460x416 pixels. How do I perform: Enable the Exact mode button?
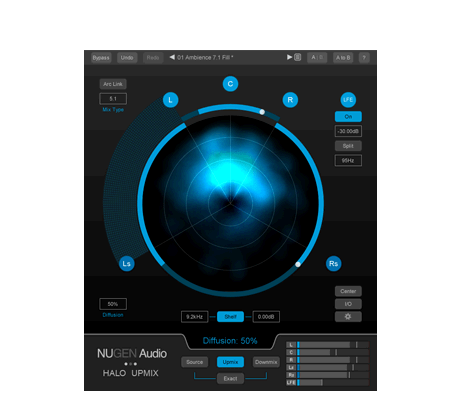pyautogui.click(x=230, y=379)
